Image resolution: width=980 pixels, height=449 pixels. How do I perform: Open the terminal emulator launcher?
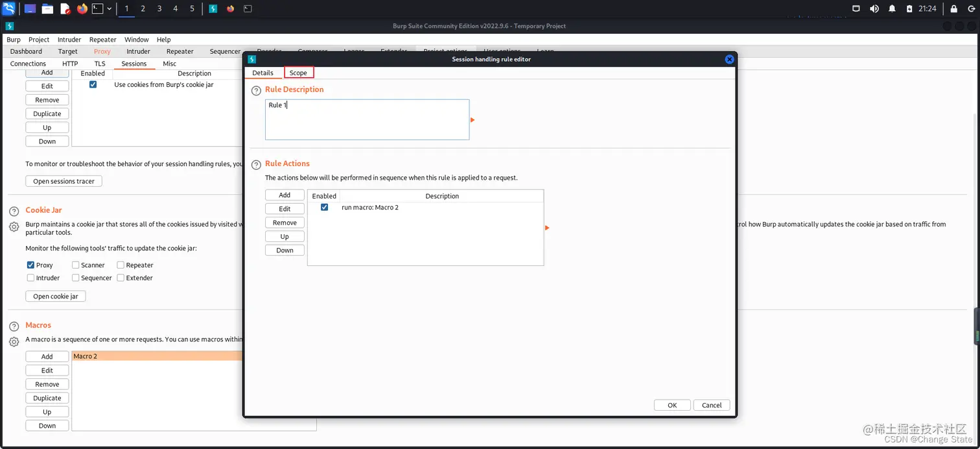point(97,9)
